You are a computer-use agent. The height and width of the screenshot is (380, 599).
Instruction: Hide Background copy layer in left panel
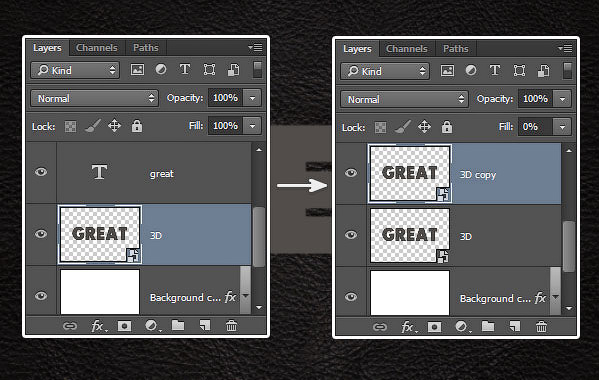[41, 296]
